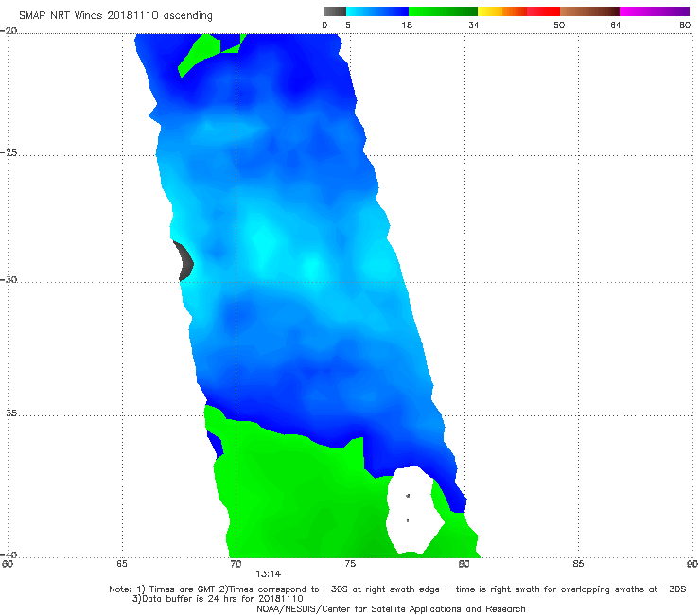Screen dimensions: 700x615
Task: Click the blue 5-18 colorbar segment
Action: [x=377, y=11]
